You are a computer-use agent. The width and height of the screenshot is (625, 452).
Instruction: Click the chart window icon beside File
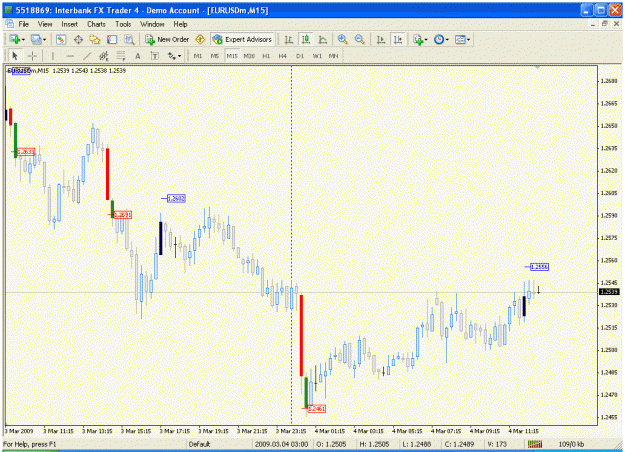click(x=9, y=24)
